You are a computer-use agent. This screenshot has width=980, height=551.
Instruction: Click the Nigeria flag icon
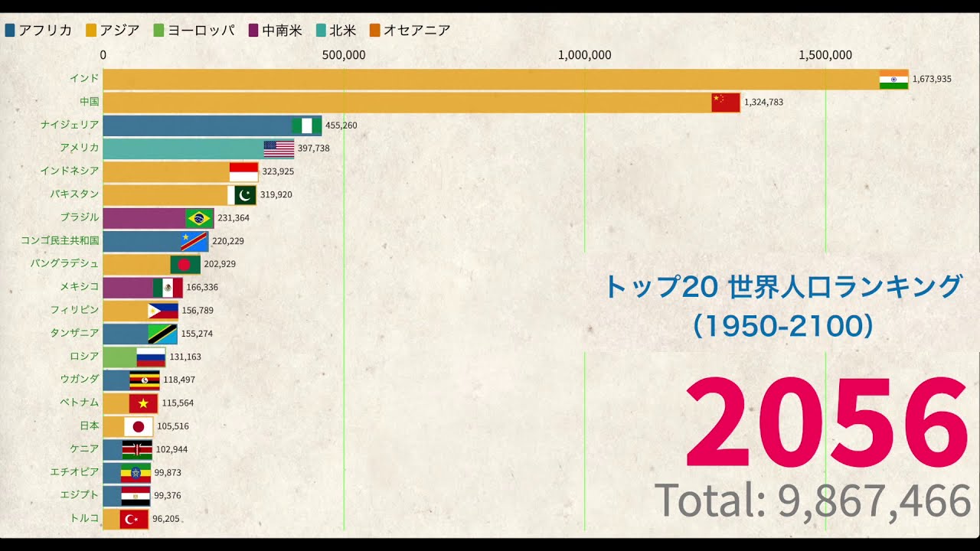point(307,126)
